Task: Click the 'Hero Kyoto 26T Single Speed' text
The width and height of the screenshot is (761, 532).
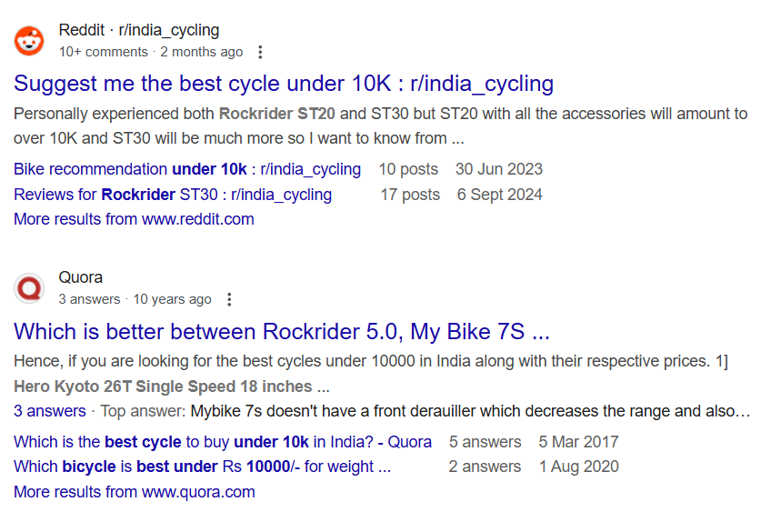Action: pos(164,386)
